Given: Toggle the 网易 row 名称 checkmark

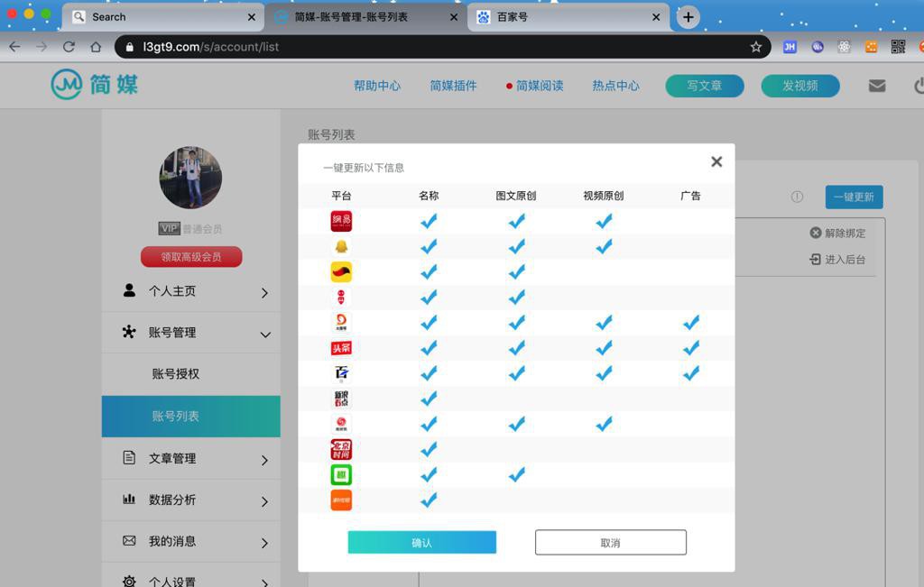Looking at the screenshot, I should [x=429, y=222].
